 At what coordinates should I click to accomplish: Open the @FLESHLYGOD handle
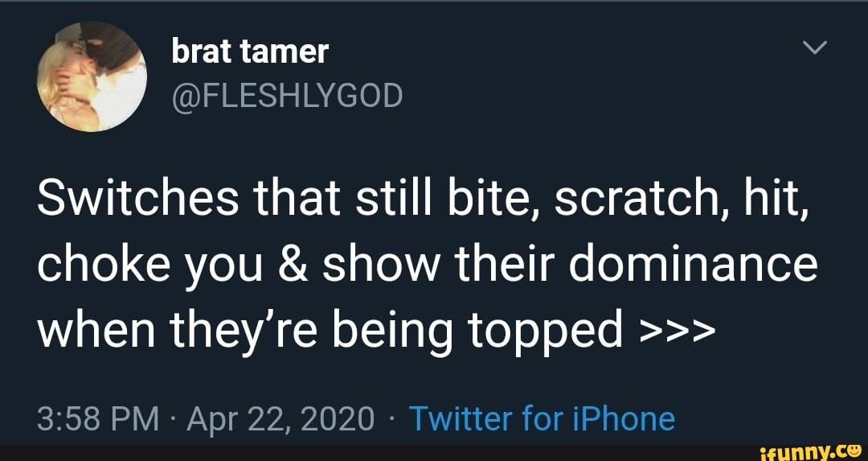pos(286,97)
